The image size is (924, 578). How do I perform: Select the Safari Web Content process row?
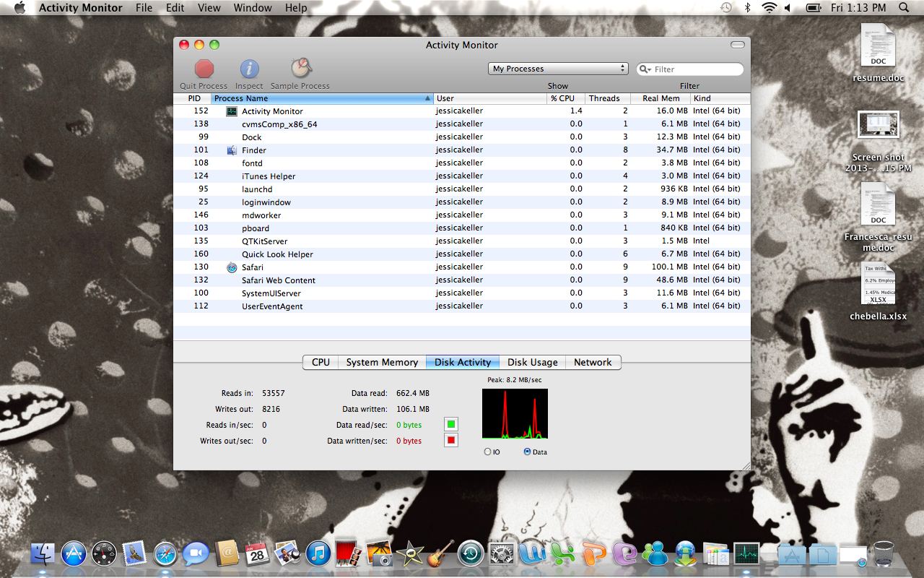(x=462, y=280)
